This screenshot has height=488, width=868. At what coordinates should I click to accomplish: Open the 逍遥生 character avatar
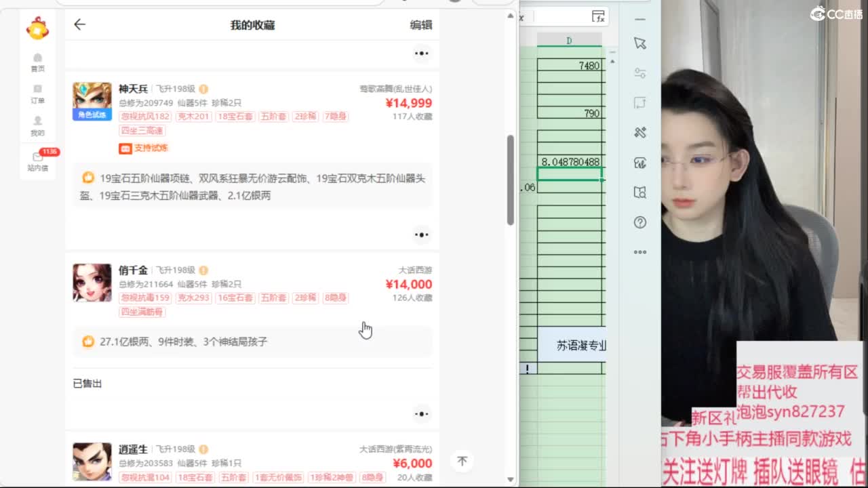coord(92,461)
